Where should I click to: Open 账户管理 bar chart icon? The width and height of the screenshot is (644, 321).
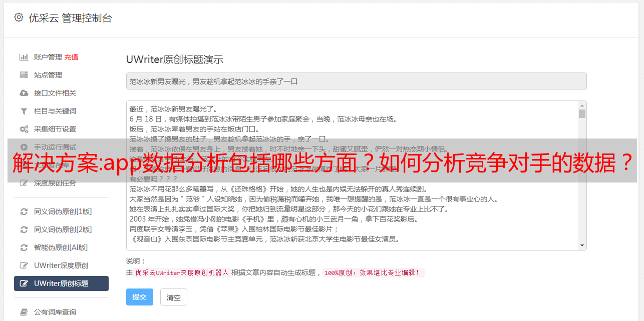click(x=24, y=57)
